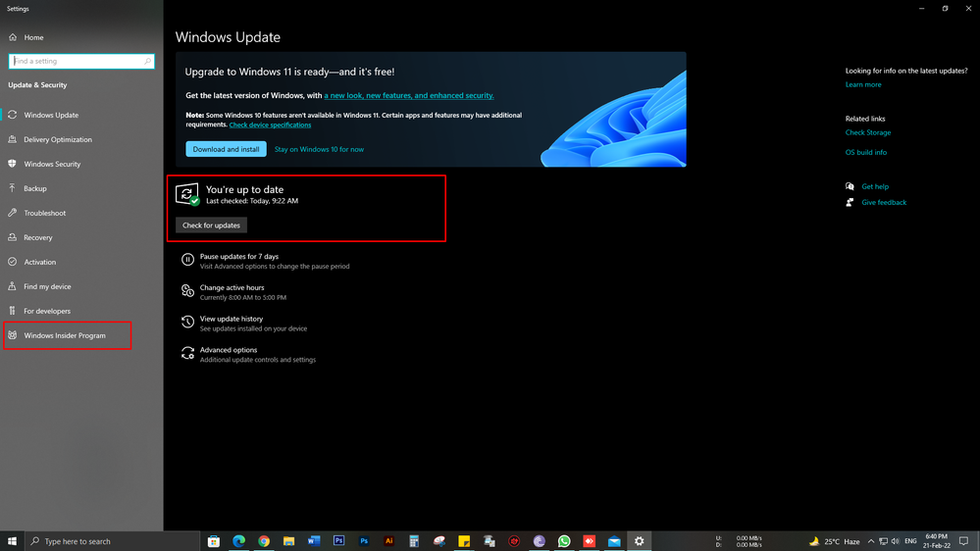Open Microsoft Store from taskbar
The height and width of the screenshot is (551, 980).
tap(214, 541)
